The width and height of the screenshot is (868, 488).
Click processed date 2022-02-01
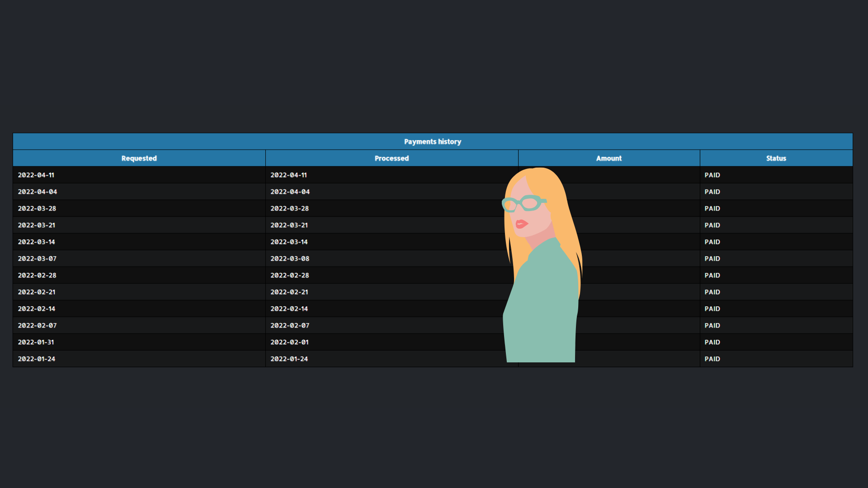pyautogui.click(x=289, y=342)
